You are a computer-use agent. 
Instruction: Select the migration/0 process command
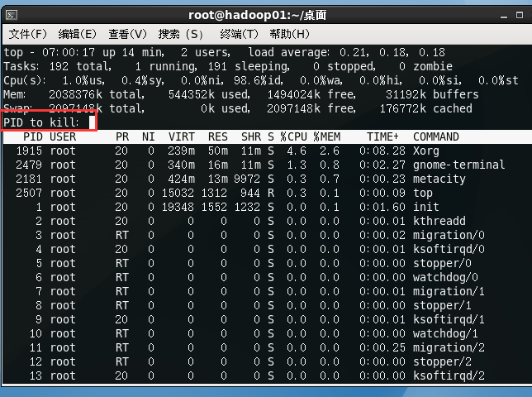(449, 235)
